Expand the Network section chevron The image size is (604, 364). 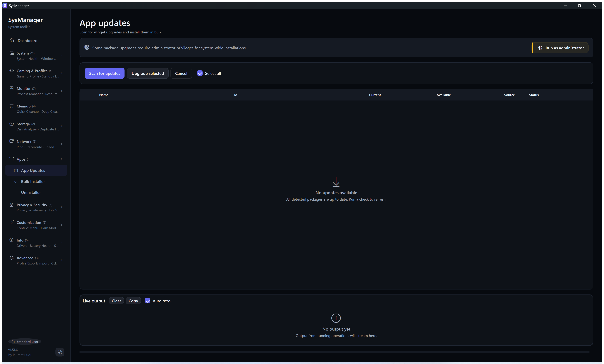[x=62, y=144]
